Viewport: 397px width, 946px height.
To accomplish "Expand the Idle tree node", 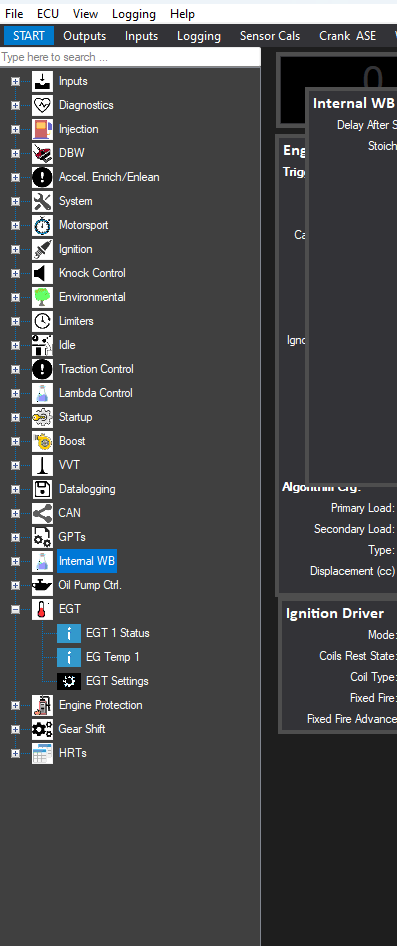I will (15, 345).
